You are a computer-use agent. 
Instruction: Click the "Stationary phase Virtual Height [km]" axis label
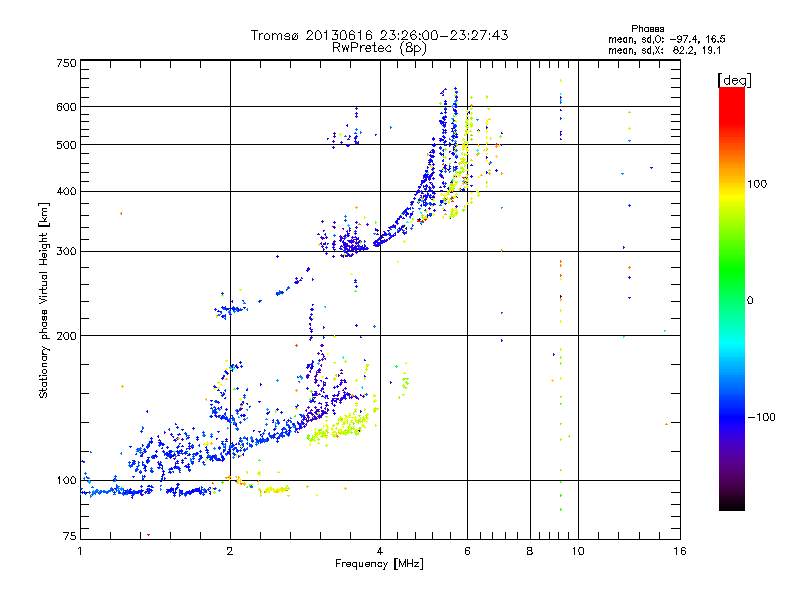tap(43, 300)
